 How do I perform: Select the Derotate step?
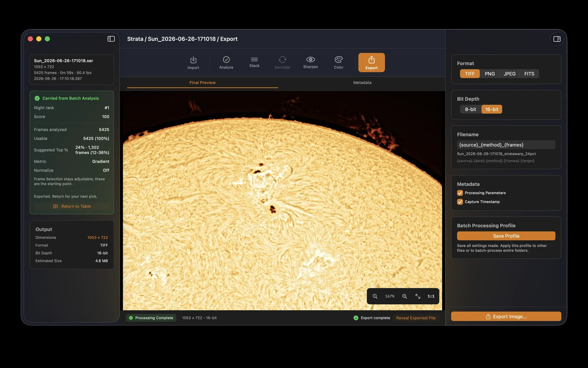[x=282, y=63]
